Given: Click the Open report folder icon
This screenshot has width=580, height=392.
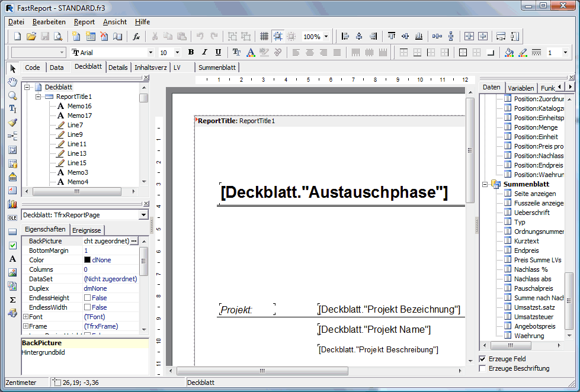Looking at the screenshot, I should point(31,37).
